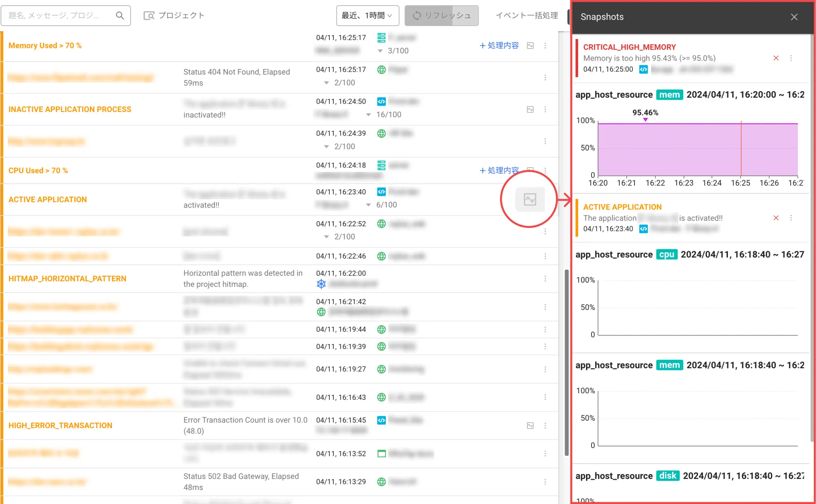Screen dimensions: 816x504
Task: Click the 04/11, 16:15:45 timestamp
Action: click(341, 420)
